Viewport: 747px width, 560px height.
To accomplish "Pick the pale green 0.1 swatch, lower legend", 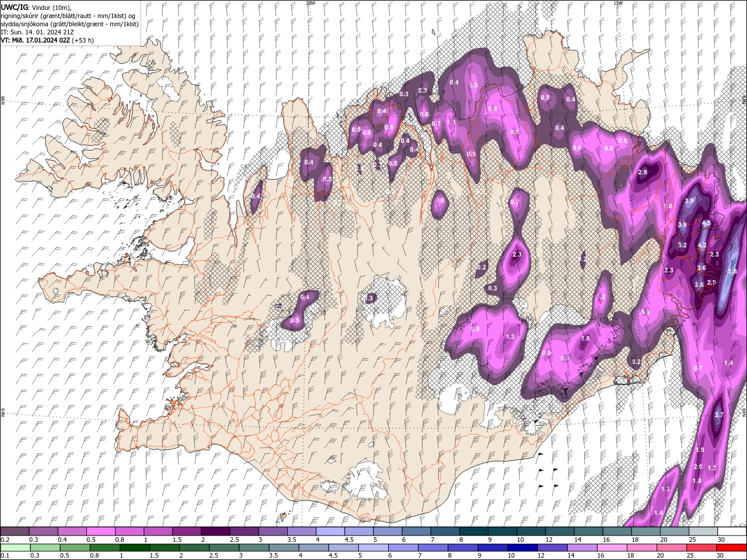I will [15, 548].
